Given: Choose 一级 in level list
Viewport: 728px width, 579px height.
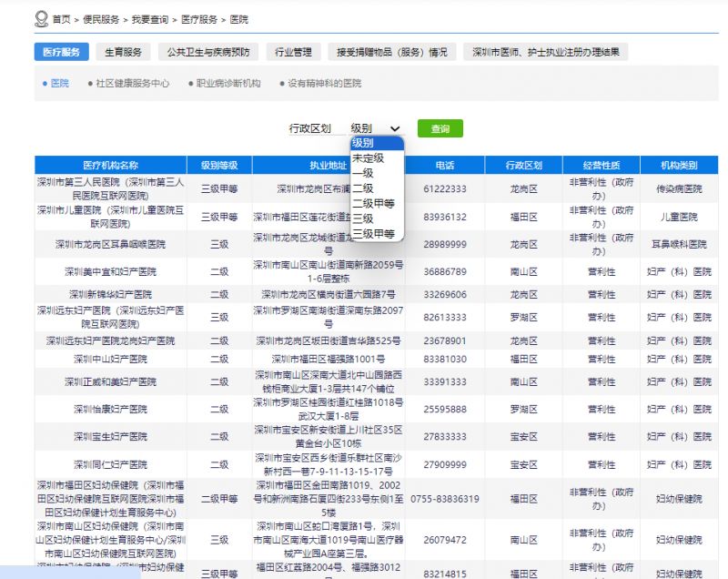Looking at the screenshot, I should [377, 173].
